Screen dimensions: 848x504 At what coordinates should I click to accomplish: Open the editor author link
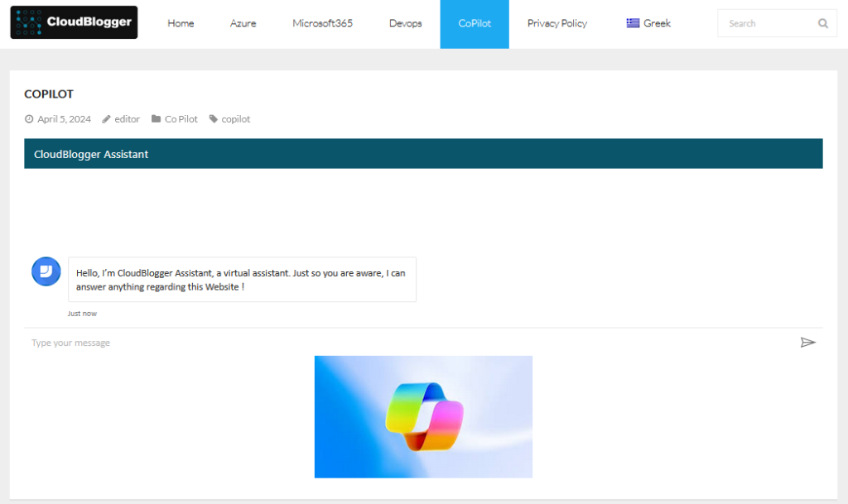pyautogui.click(x=127, y=119)
